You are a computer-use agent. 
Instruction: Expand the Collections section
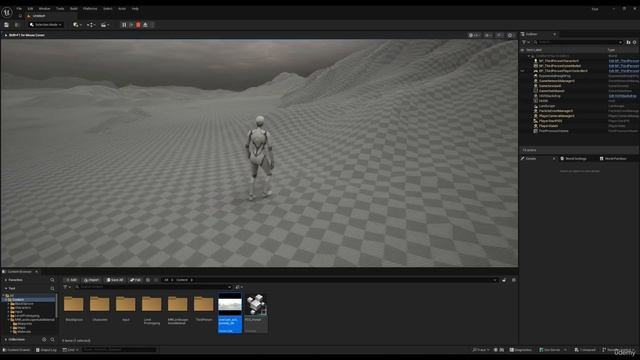[x=6, y=340]
